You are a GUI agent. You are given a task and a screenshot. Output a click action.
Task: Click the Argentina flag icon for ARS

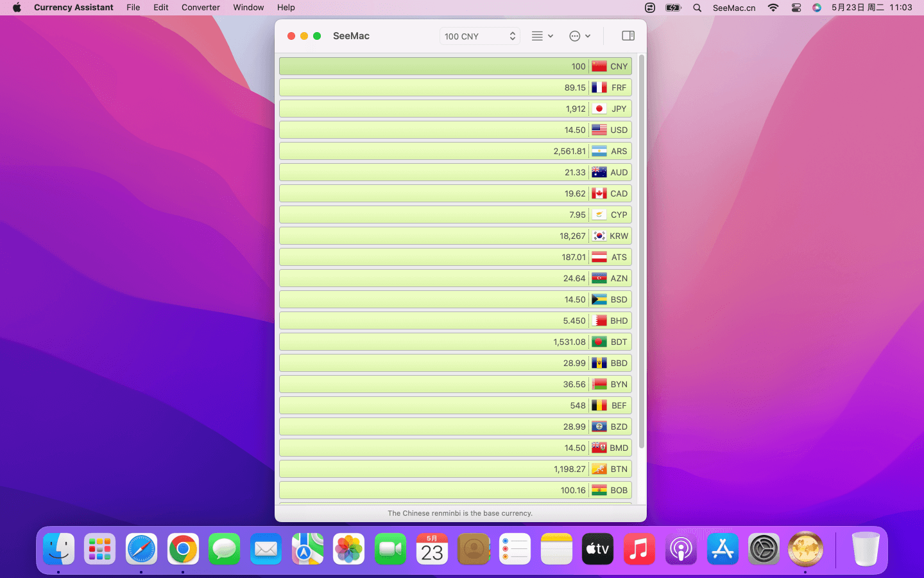click(599, 151)
